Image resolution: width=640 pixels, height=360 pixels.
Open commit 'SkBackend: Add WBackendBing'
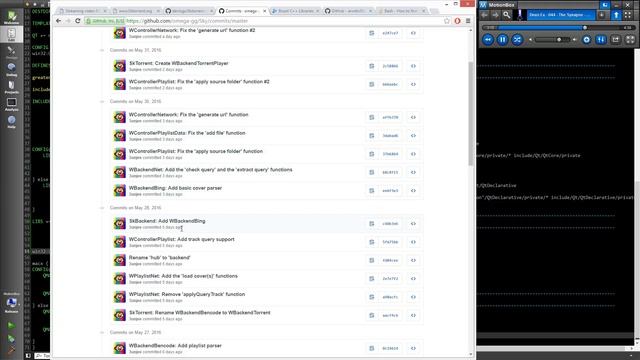coord(167,221)
